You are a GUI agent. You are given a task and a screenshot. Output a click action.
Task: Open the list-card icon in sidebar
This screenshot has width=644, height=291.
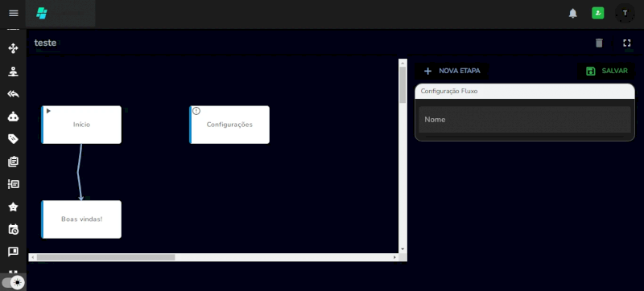[x=13, y=184]
